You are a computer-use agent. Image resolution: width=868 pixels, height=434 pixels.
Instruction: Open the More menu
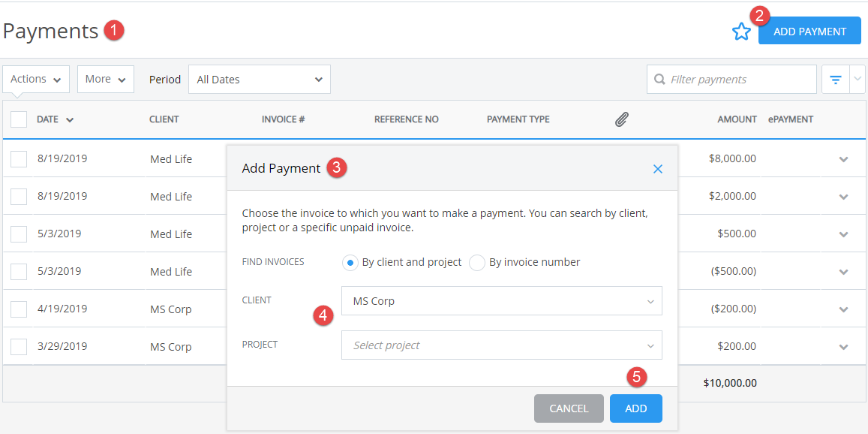(105, 79)
